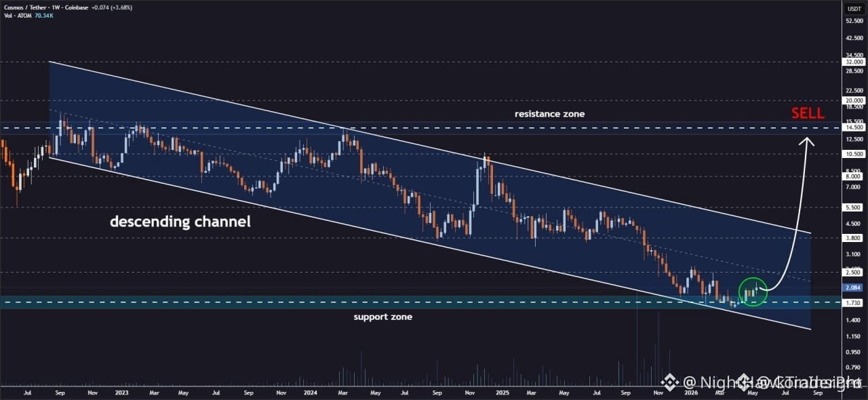Select the Vol · ATOM volume indicator legend

pos(18,16)
